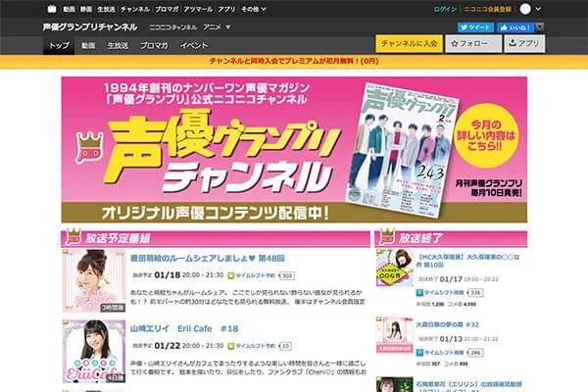This screenshot has height=392, width=588.
Task: Open the アプリ link in top bar
Action: 226,9
